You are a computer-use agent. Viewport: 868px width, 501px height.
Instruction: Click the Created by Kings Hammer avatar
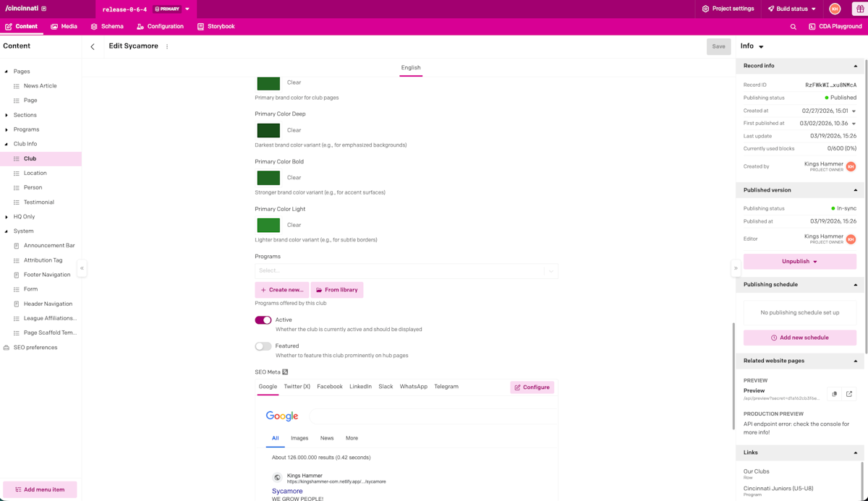pyautogui.click(x=851, y=166)
